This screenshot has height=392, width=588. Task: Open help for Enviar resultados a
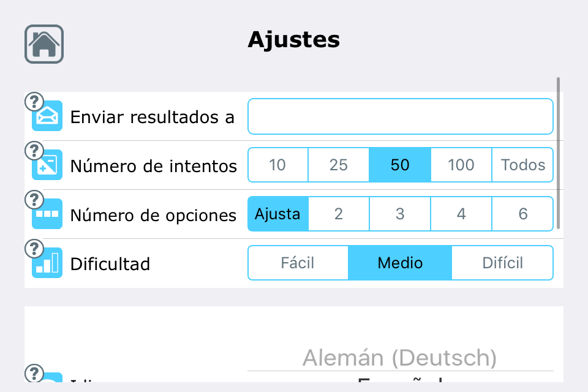click(x=34, y=101)
